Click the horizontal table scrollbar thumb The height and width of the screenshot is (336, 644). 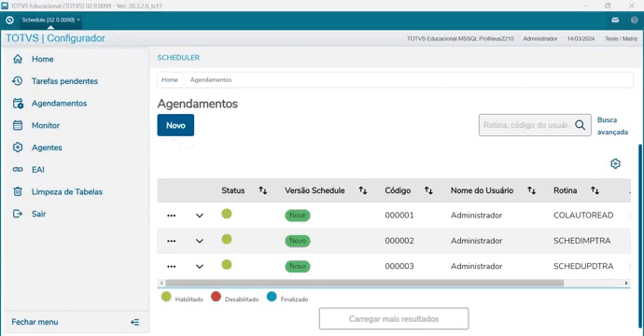coord(364,283)
